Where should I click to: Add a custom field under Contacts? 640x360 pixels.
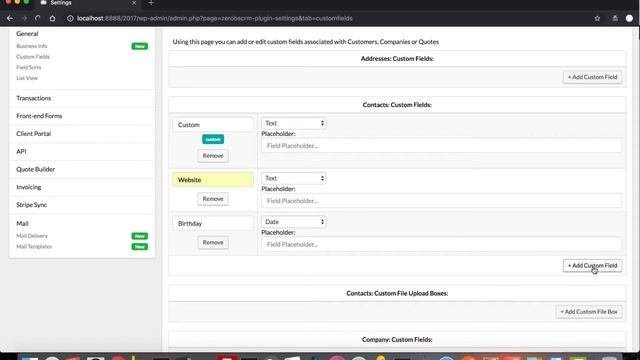[x=592, y=266]
